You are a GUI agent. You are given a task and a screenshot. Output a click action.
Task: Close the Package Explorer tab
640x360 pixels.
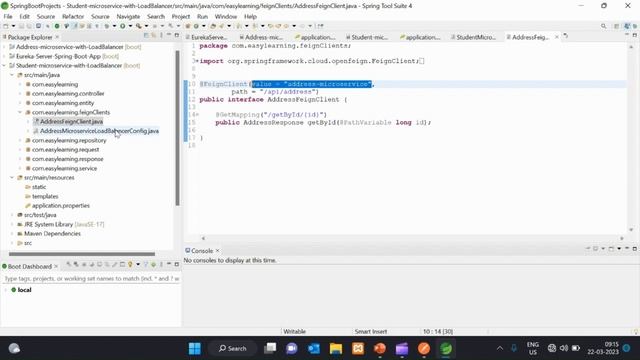tap(57, 37)
